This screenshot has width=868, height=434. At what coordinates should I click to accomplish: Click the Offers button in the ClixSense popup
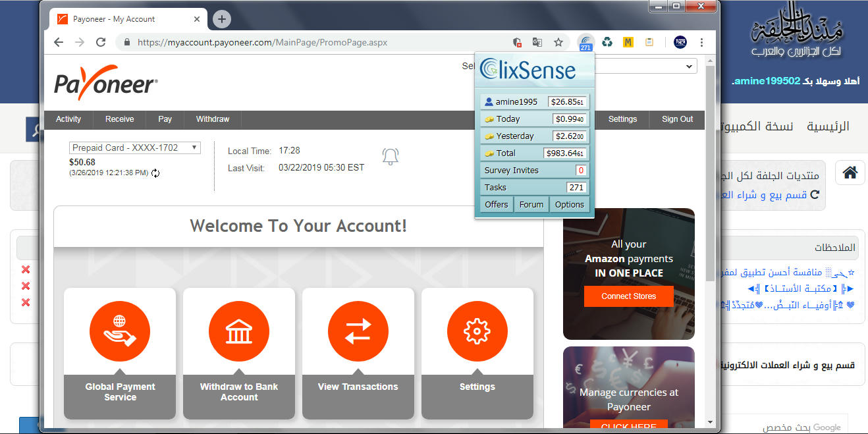[497, 204]
